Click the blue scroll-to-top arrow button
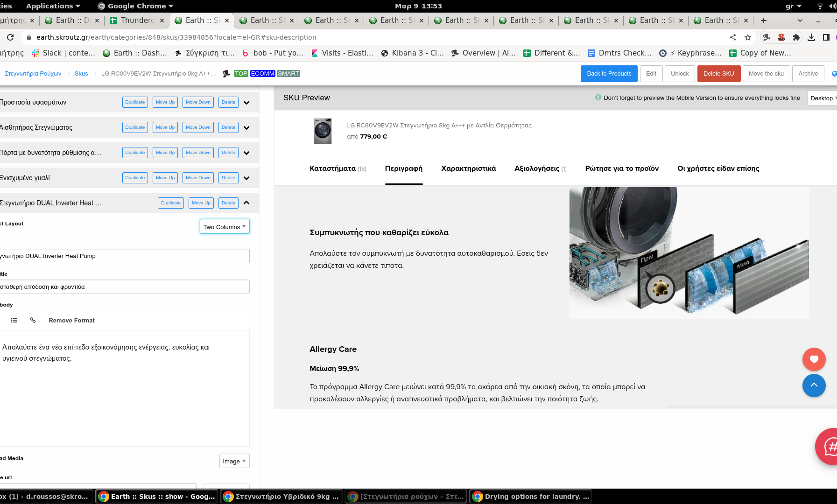 [x=814, y=385]
